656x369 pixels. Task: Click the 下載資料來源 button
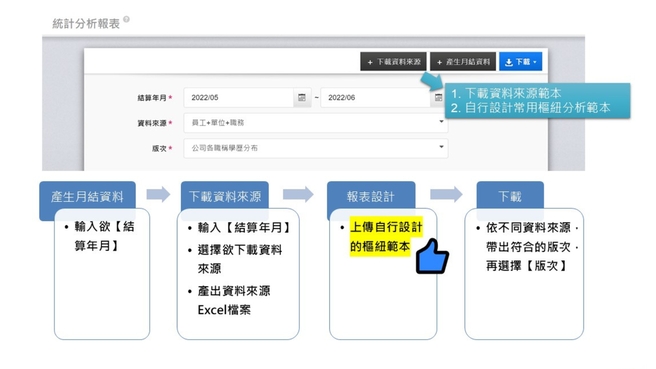click(393, 62)
